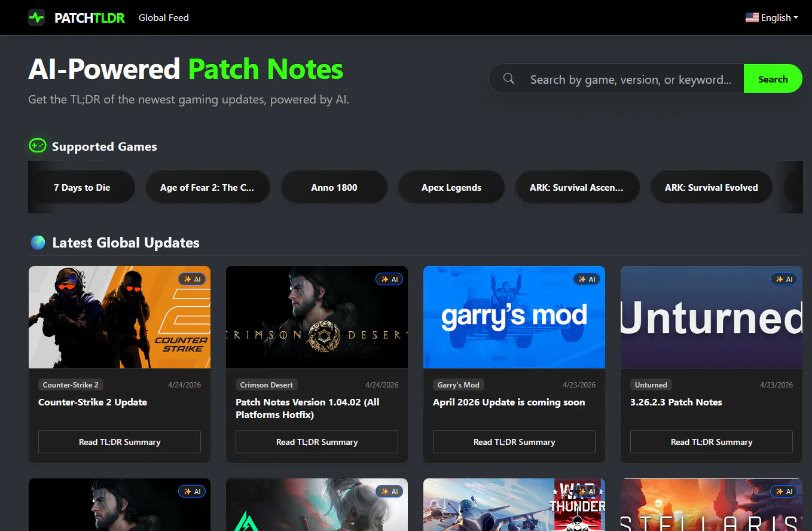Read TL;DR Summary for Garry's Mod update
Screen dimensions: 812x531
coord(514,442)
